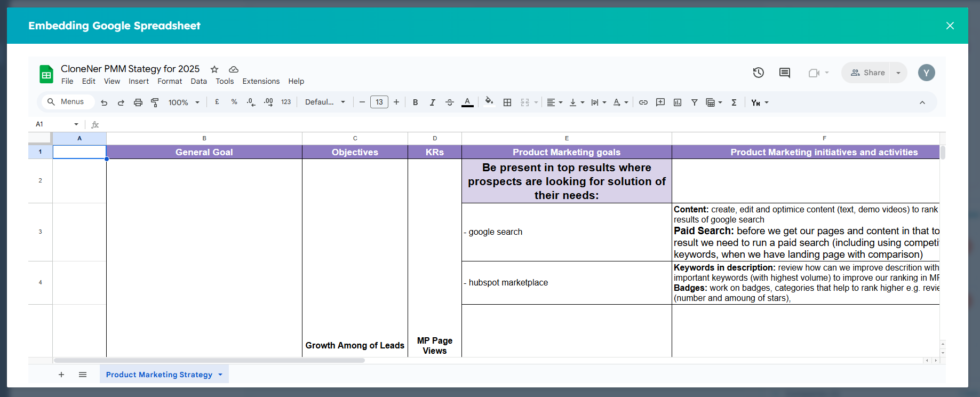Open text rotation dropdown
The height and width of the screenshot is (397, 980).
point(620,102)
